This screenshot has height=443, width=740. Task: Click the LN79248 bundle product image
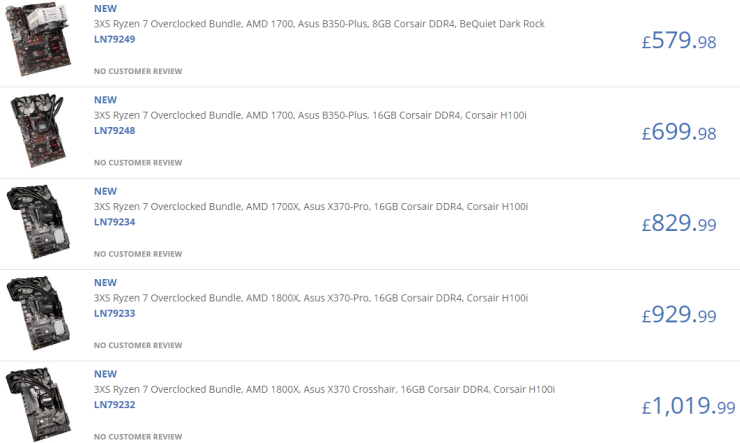click(40, 132)
